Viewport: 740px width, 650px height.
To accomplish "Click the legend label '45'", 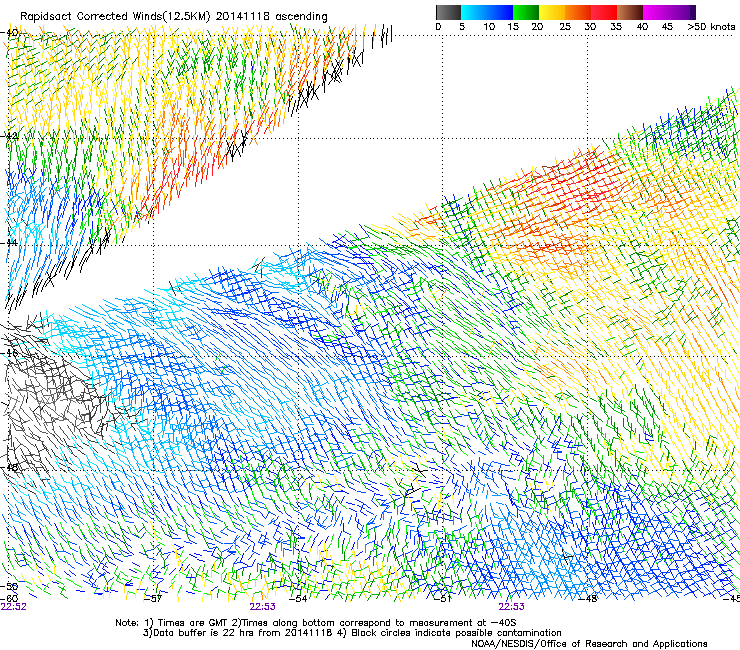I will (x=667, y=27).
